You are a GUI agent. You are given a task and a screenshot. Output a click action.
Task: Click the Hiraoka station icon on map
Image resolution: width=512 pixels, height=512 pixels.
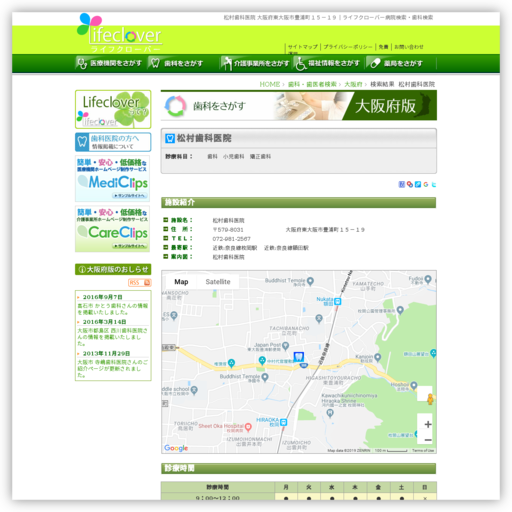pos(283,422)
